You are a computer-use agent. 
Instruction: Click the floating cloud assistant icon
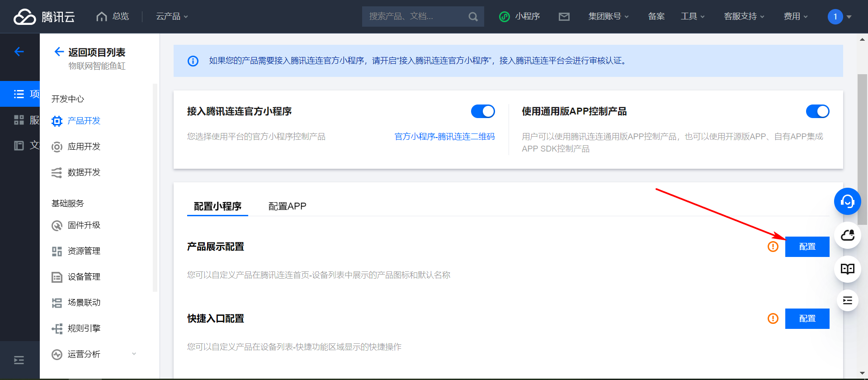(x=847, y=235)
